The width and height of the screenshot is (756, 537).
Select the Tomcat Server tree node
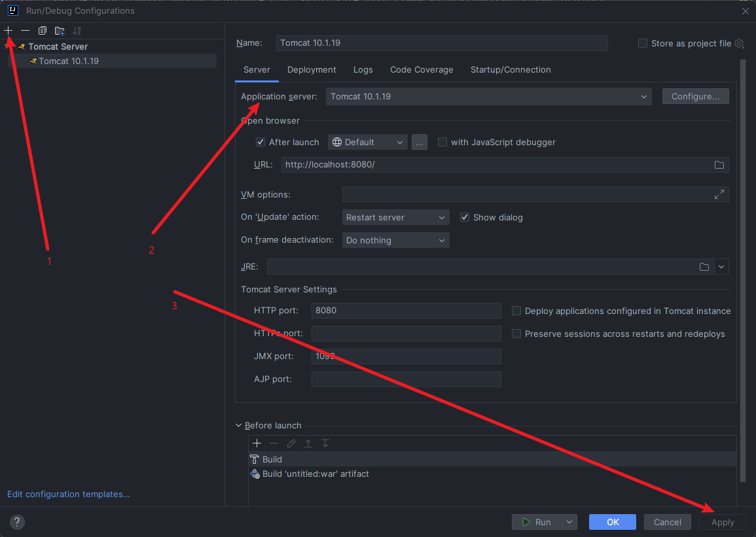point(58,46)
